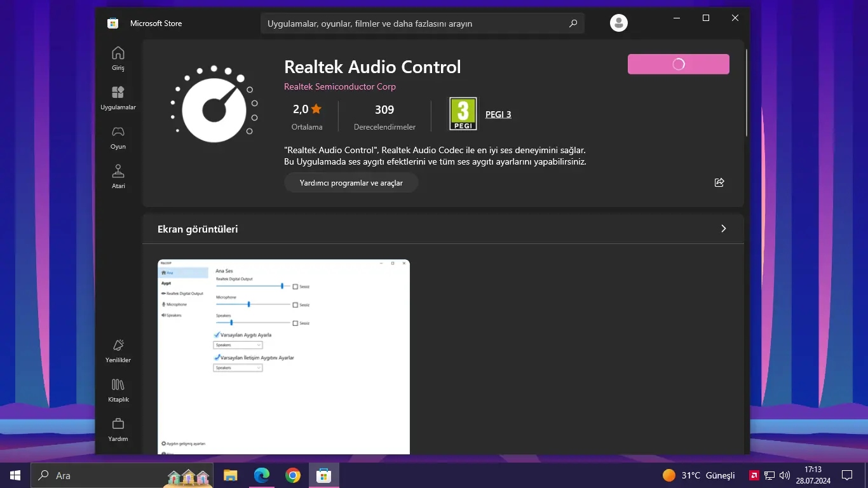Open the taskbar clock and date

(813, 475)
